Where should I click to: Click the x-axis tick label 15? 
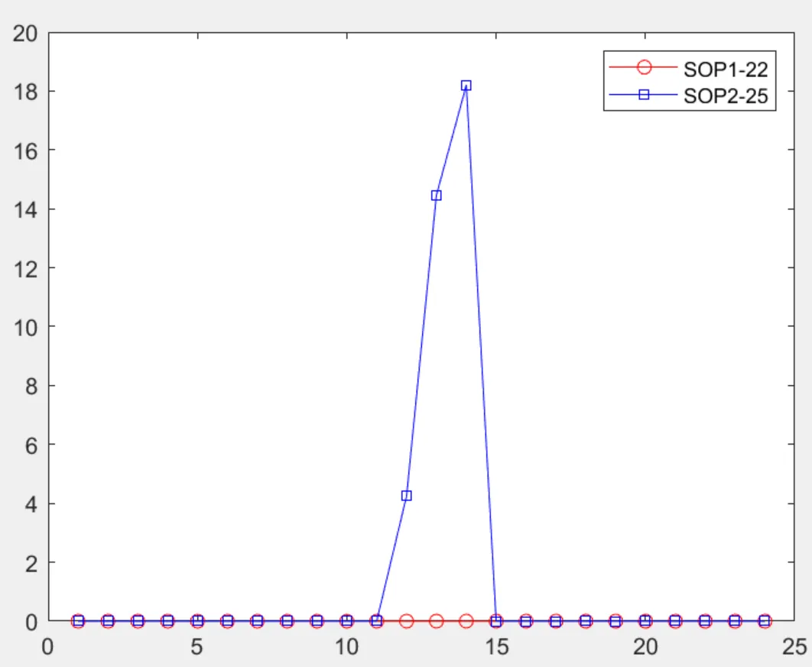click(x=496, y=647)
